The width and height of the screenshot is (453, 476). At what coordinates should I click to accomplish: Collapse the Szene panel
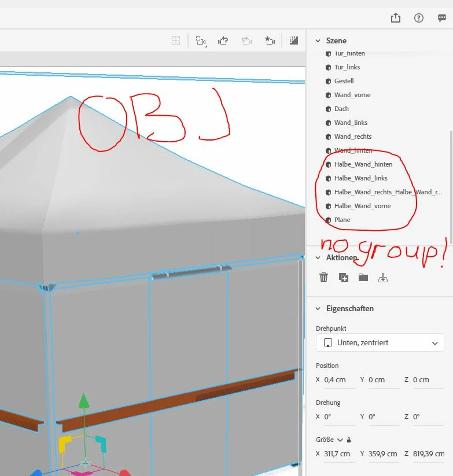pos(318,40)
